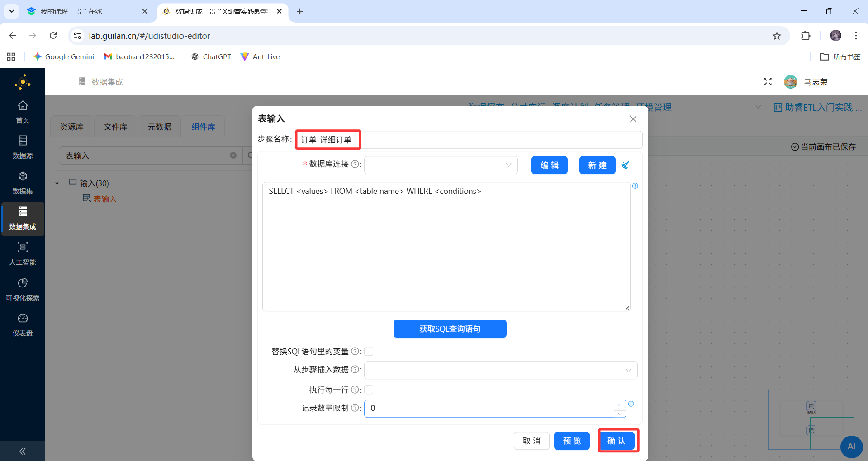Image resolution: width=868 pixels, height=461 pixels.
Task: Click the 确认 confirm button
Action: coord(618,441)
